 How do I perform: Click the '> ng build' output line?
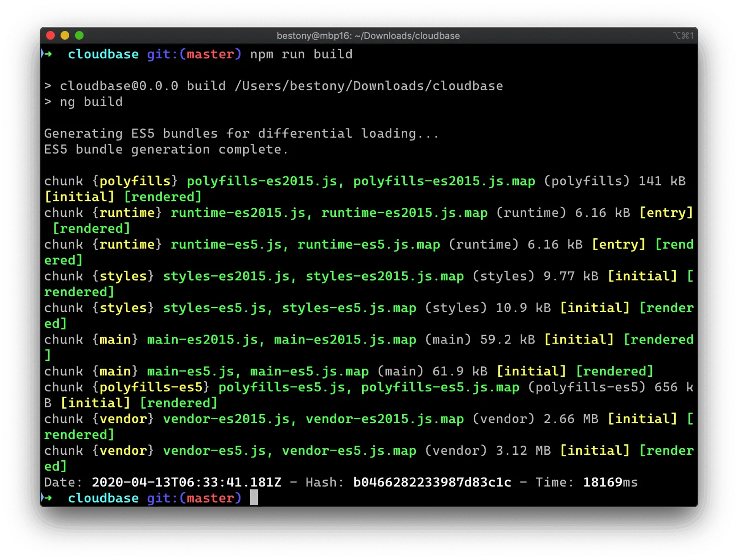[x=83, y=102]
